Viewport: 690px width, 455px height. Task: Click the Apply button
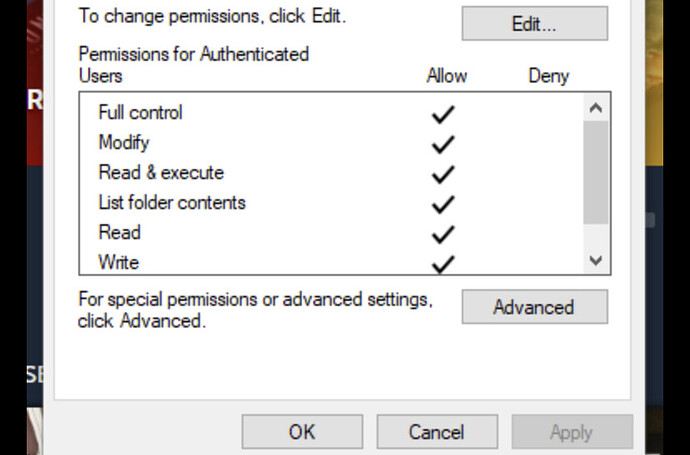tap(571, 432)
